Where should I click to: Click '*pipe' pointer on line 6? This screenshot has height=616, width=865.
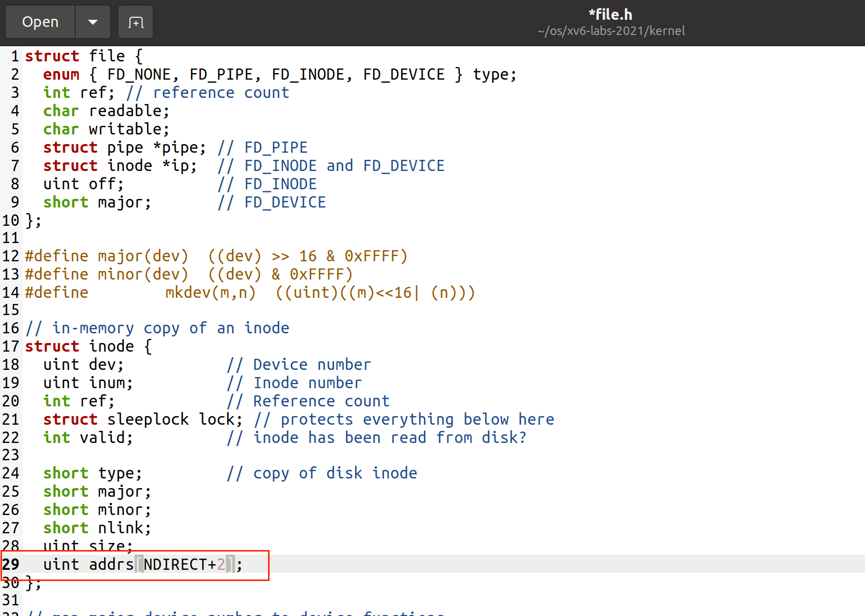[178, 148]
